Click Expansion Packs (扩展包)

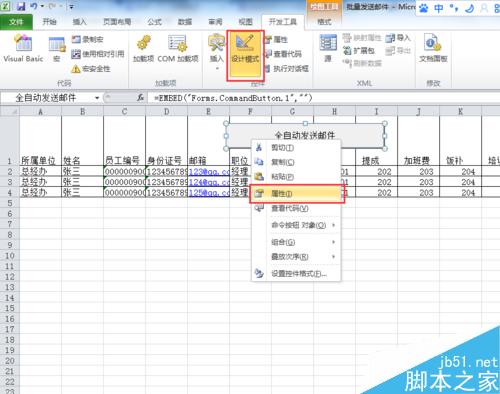(359, 51)
